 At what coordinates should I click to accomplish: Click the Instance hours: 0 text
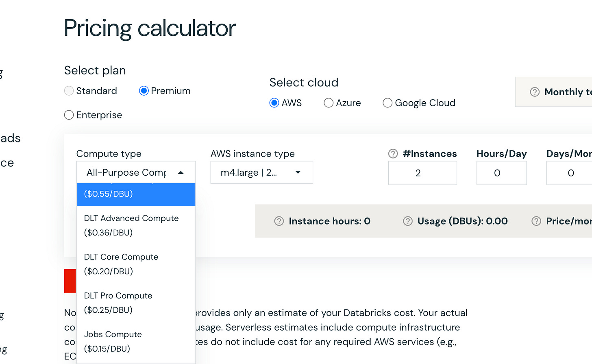(x=329, y=221)
